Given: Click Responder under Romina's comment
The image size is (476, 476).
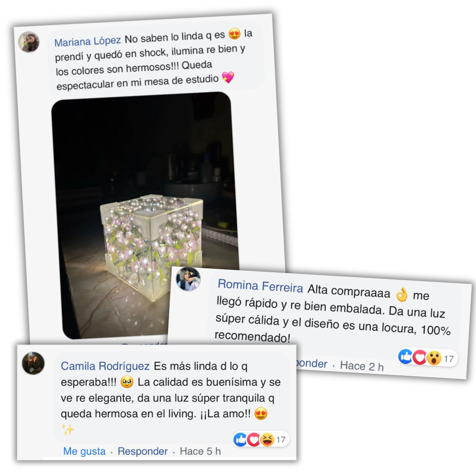Looking at the screenshot, I should pyautogui.click(x=311, y=363).
